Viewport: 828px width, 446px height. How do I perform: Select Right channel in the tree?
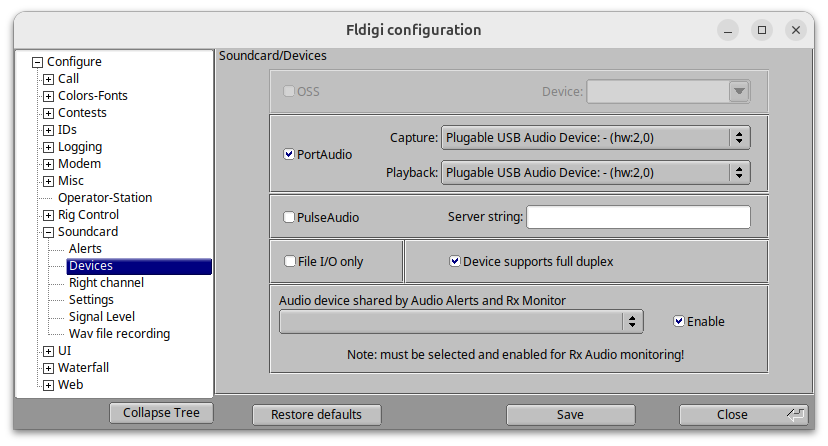106,283
